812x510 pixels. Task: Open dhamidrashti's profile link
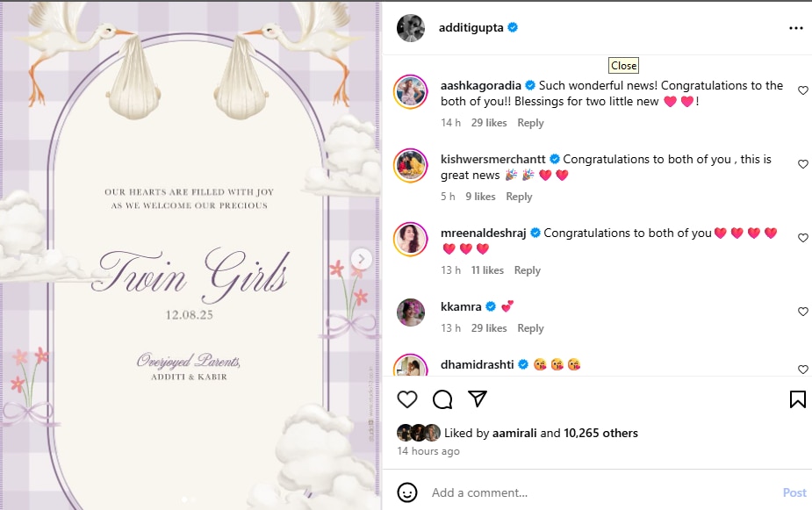point(478,364)
